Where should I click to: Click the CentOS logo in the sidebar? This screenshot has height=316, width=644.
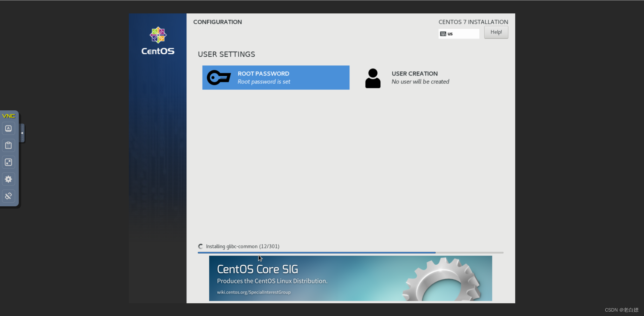pos(158,41)
